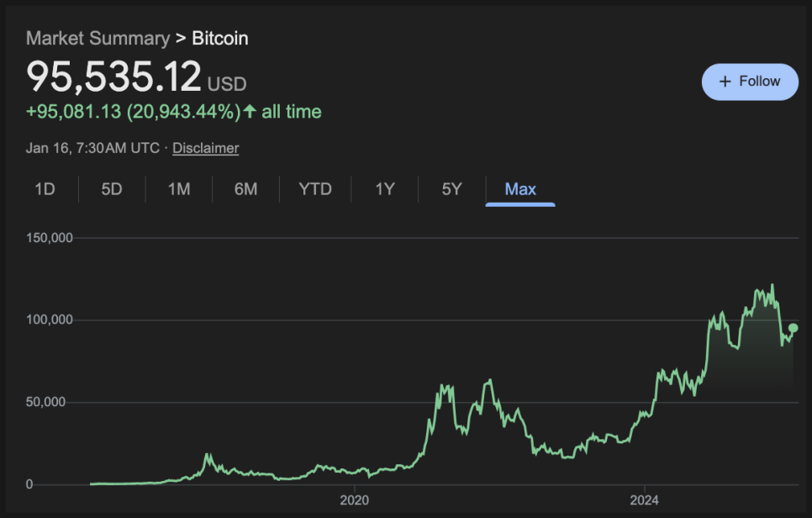This screenshot has height=518, width=812.
Task: Open the Disclaimer link
Action: (x=206, y=148)
